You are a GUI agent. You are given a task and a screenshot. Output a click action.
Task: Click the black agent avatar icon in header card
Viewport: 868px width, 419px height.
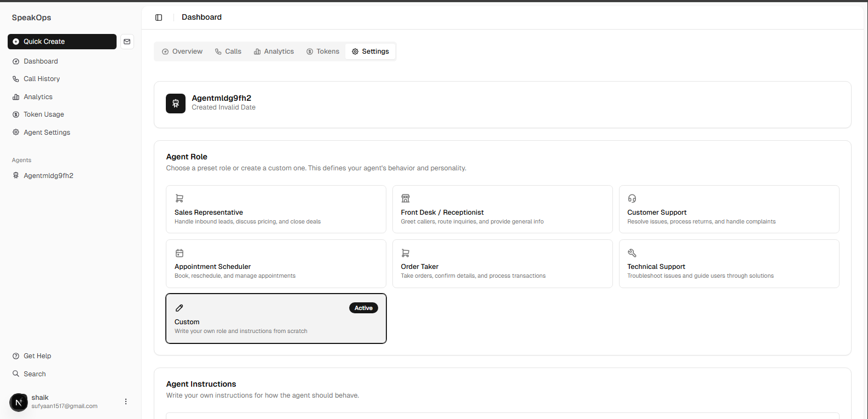click(176, 103)
